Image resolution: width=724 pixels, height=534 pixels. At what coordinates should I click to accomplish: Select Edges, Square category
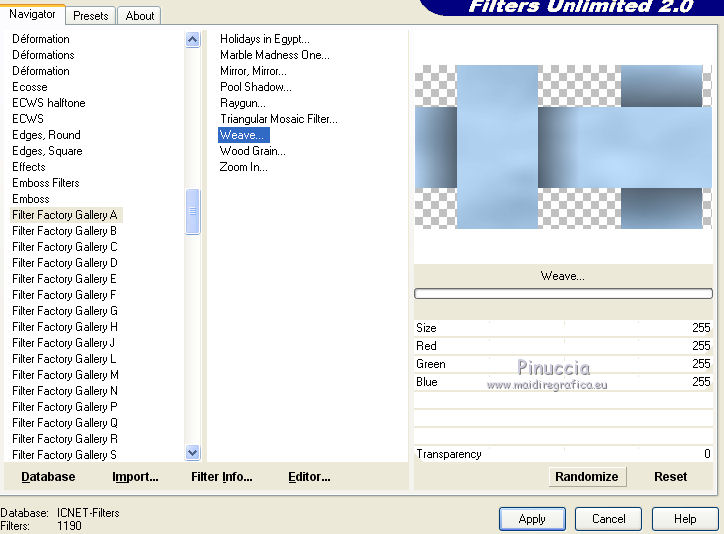[47, 151]
